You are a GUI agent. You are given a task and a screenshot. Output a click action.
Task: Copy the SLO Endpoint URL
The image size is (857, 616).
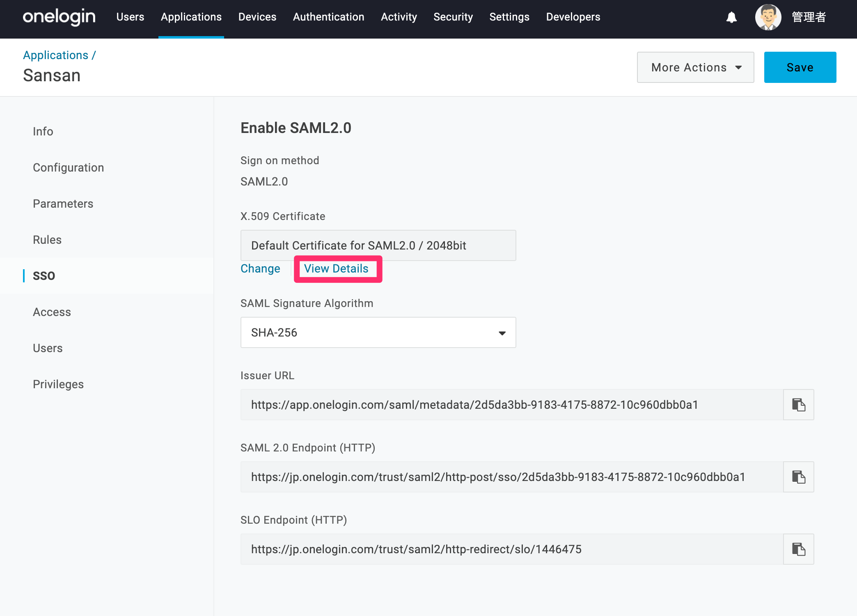[x=798, y=549]
